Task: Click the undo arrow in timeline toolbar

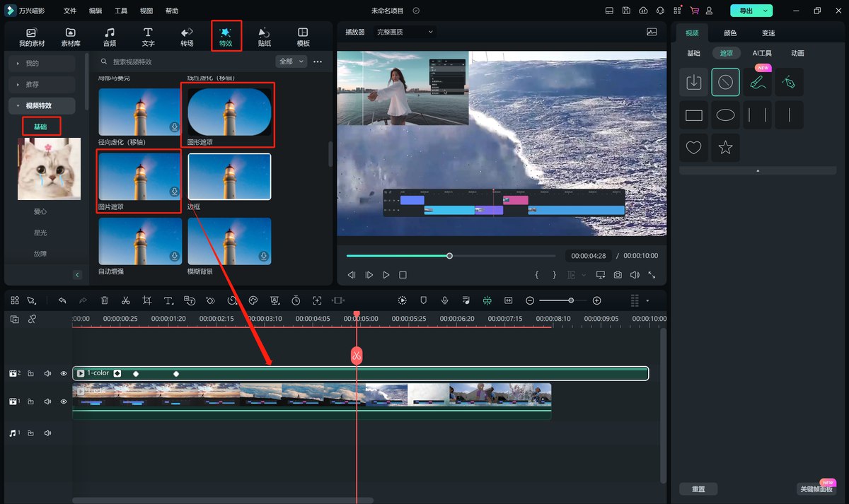Action: pyautogui.click(x=62, y=300)
